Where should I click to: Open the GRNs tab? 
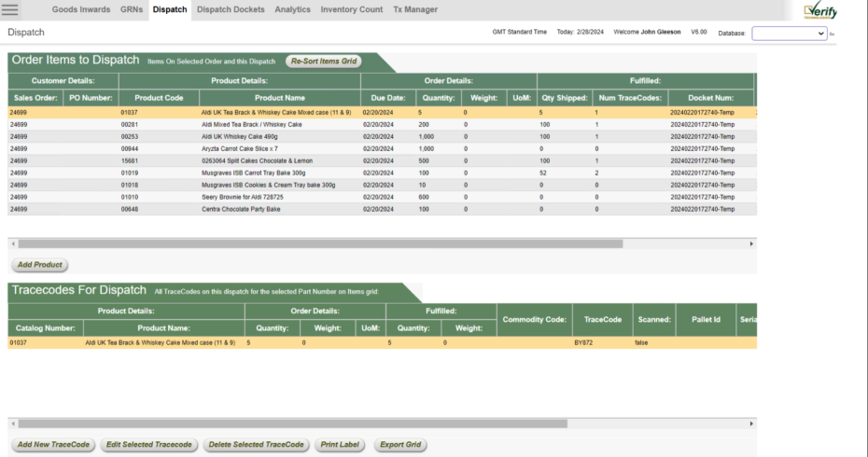tap(132, 9)
